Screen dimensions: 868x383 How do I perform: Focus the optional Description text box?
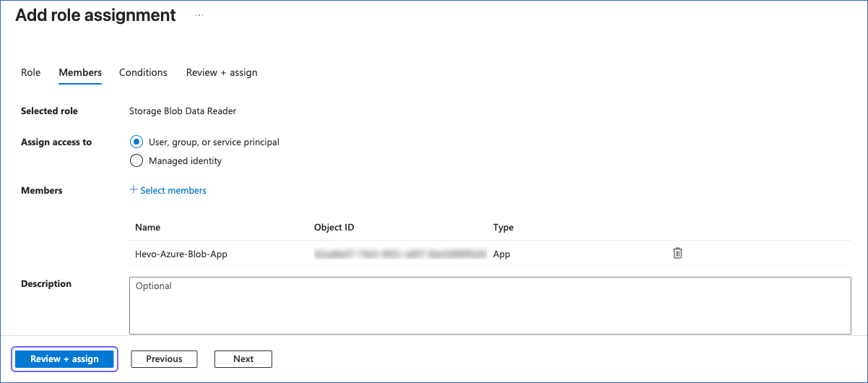click(x=490, y=306)
